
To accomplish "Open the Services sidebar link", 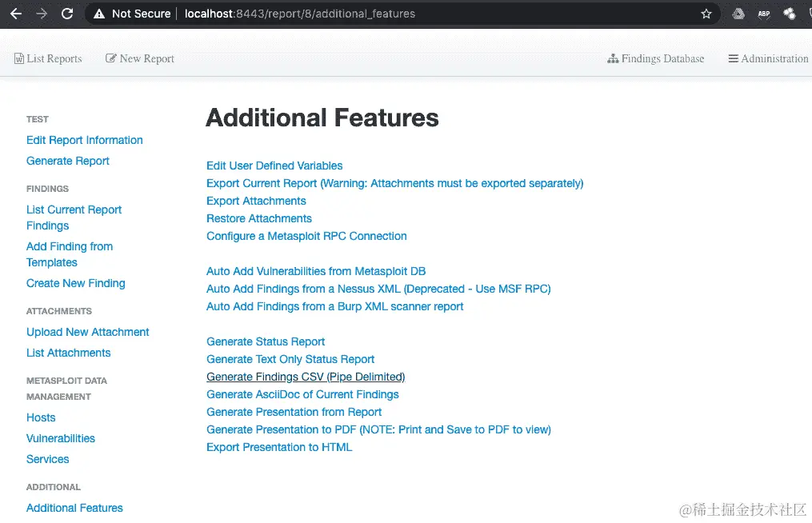I will click(48, 459).
